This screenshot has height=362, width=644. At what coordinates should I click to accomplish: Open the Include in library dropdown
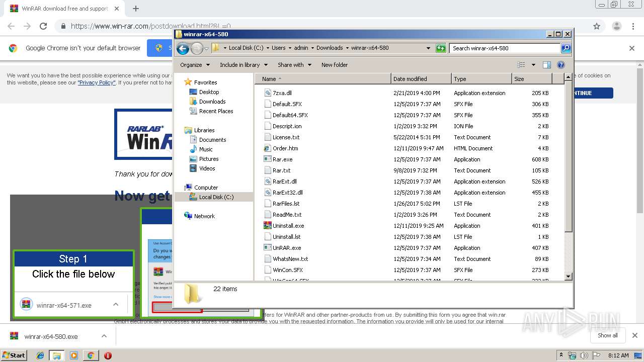244,65
